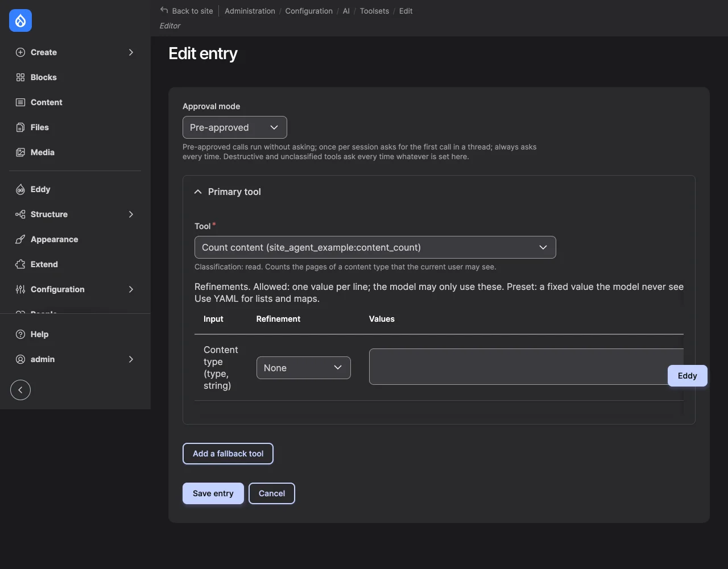Click the Values column header
This screenshot has width=728, height=569.
382,319
